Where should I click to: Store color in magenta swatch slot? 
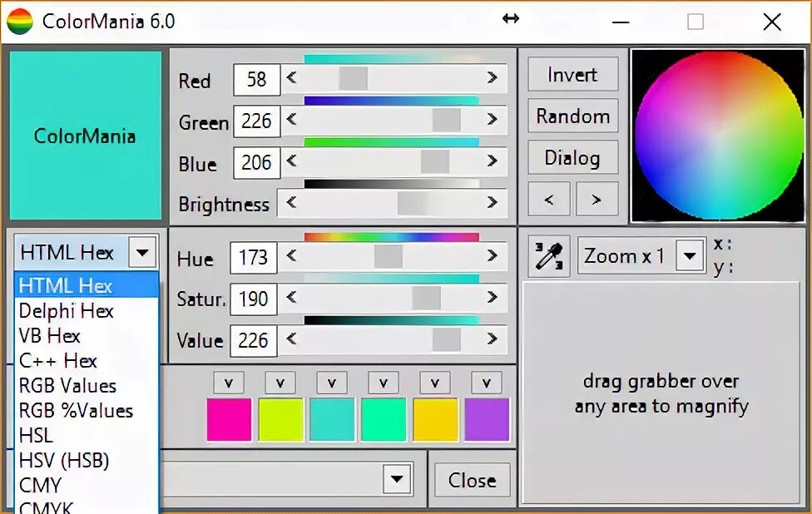[x=229, y=383]
